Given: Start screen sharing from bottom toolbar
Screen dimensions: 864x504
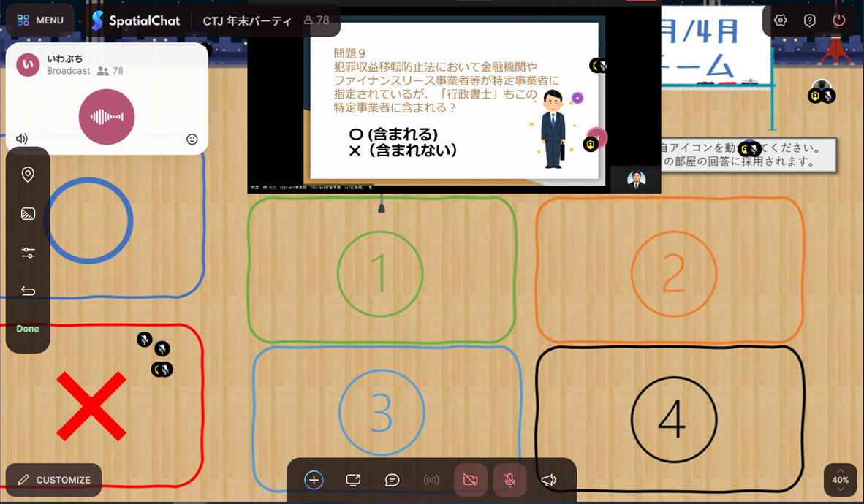Looking at the screenshot, I should point(353,480).
